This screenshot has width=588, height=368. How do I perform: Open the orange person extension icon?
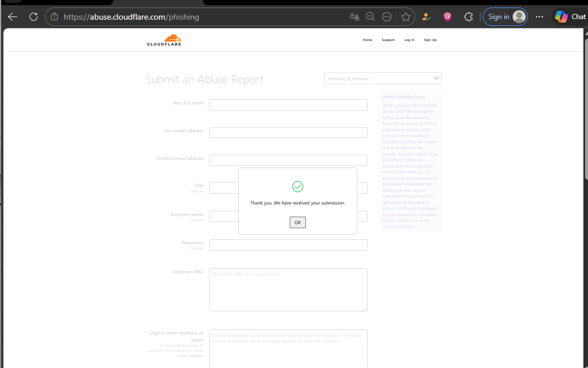[426, 17]
